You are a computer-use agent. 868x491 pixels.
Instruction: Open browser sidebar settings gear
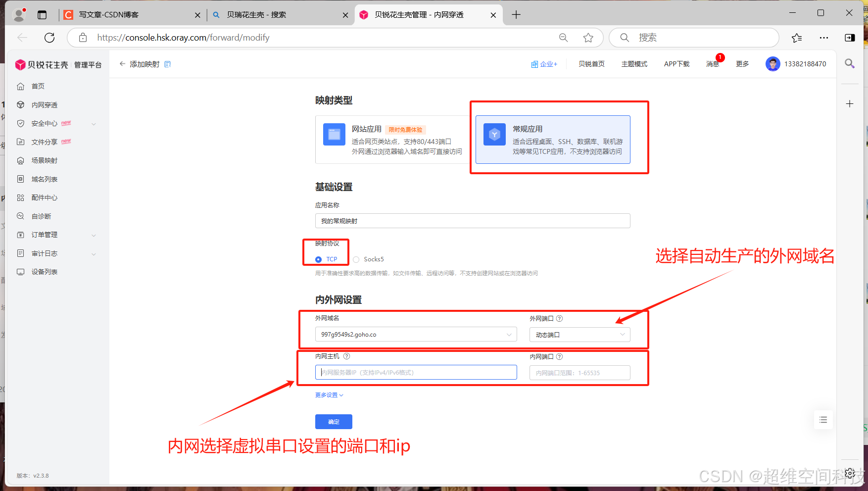click(x=850, y=473)
